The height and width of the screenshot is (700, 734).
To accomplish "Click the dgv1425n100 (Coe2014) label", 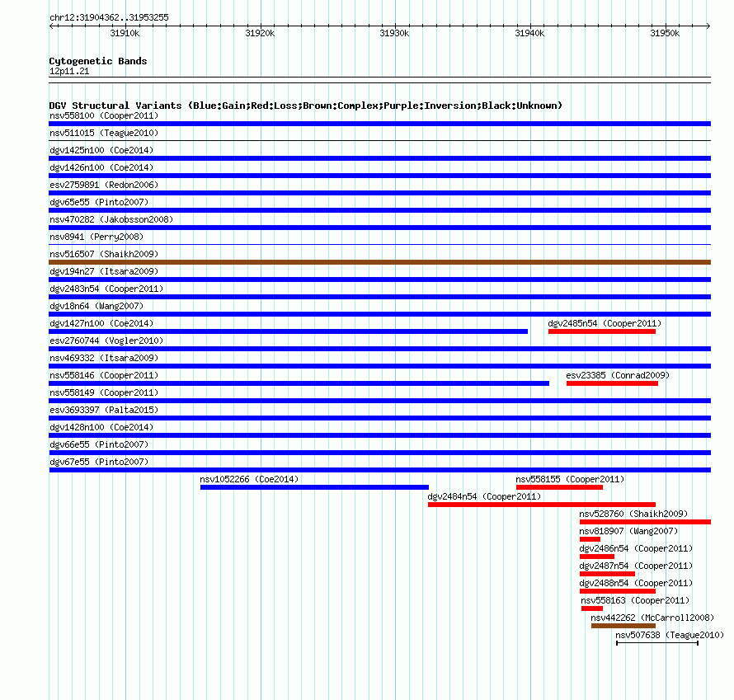I will (101, 150).
